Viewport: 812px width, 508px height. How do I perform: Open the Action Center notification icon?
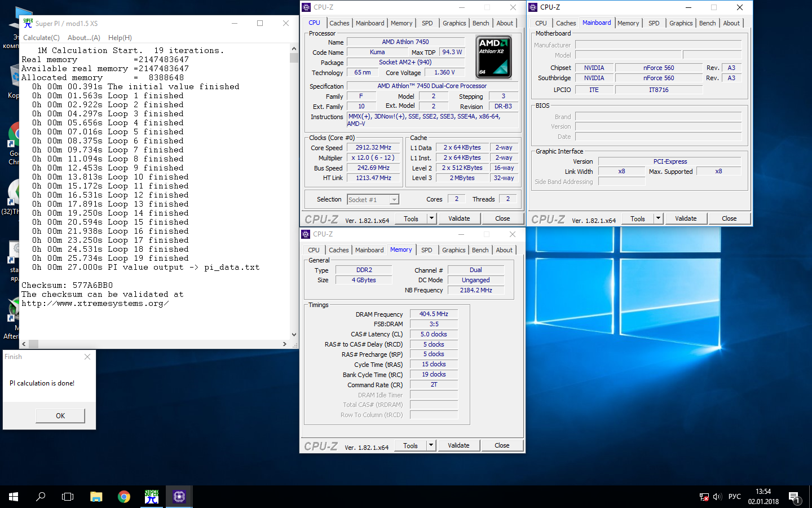point(795,497)
